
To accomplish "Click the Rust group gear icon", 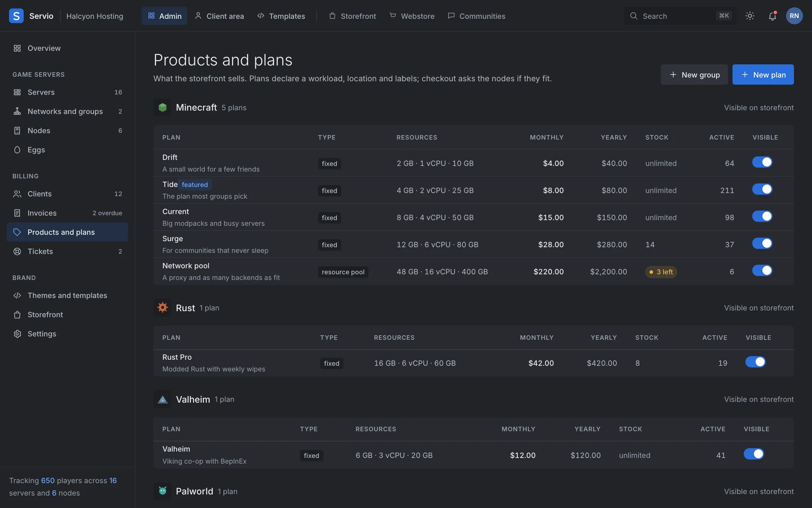I will pyautogui.click(x=162, y=308).
